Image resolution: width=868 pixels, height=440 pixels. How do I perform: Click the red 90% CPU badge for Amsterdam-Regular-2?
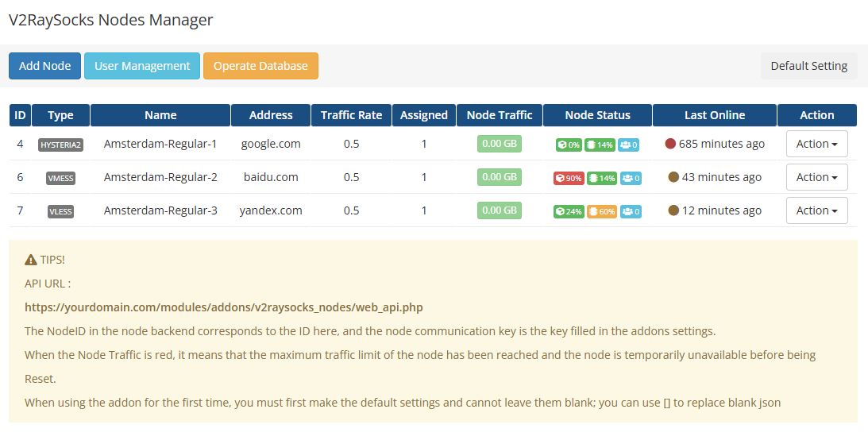(x=568, y=178)
